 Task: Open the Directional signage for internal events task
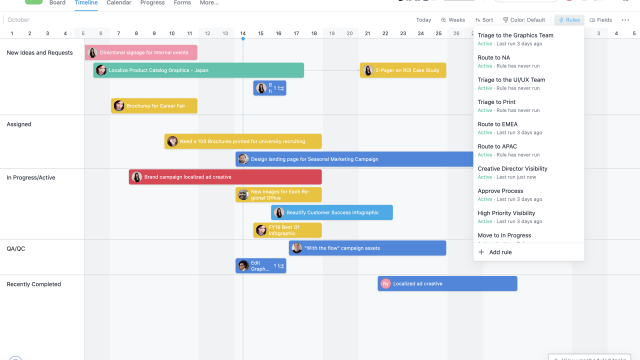141,53
